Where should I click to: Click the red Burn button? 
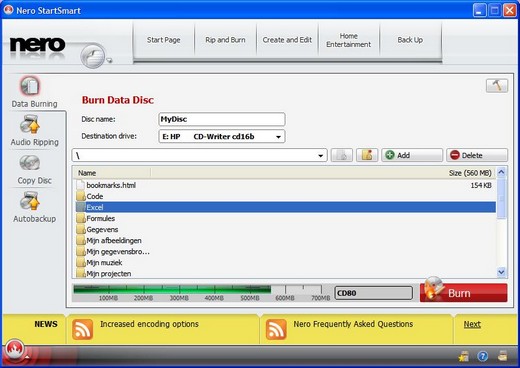(x=464, y=293)
